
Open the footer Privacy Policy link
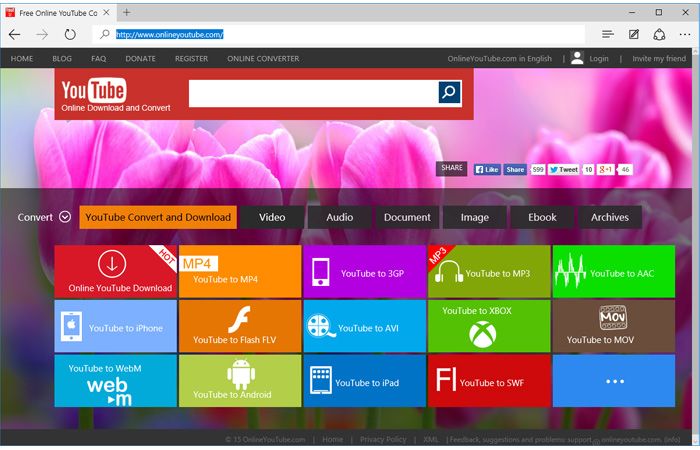coord(383,439)
